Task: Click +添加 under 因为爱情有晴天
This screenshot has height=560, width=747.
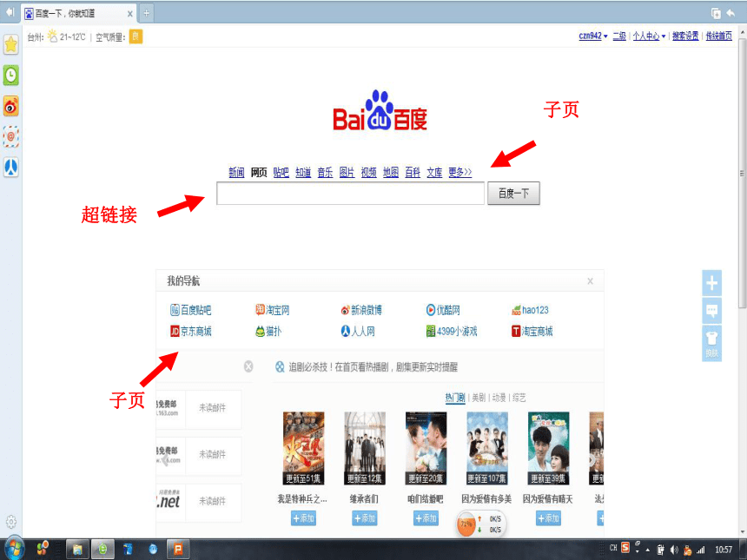Action: (x=548, y=518)
